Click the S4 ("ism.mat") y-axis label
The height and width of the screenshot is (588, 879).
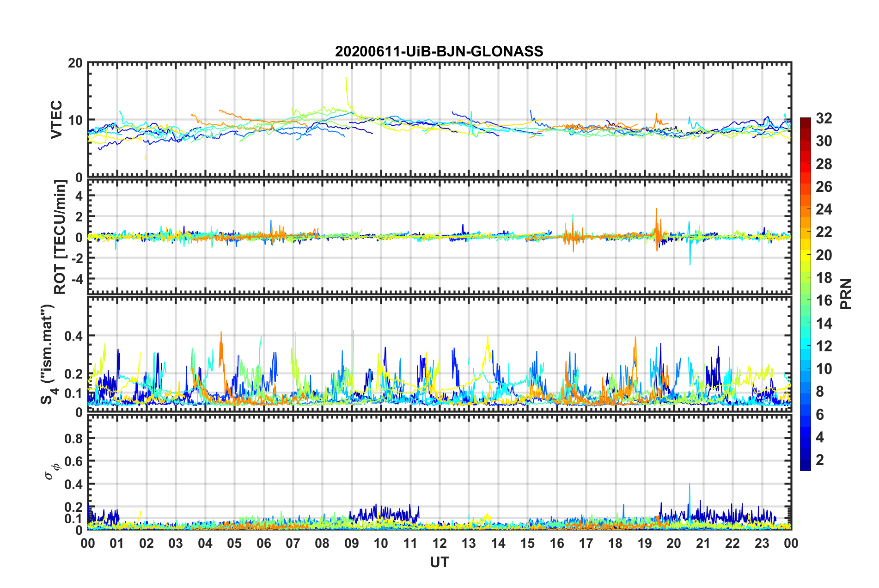coord(48,354)
